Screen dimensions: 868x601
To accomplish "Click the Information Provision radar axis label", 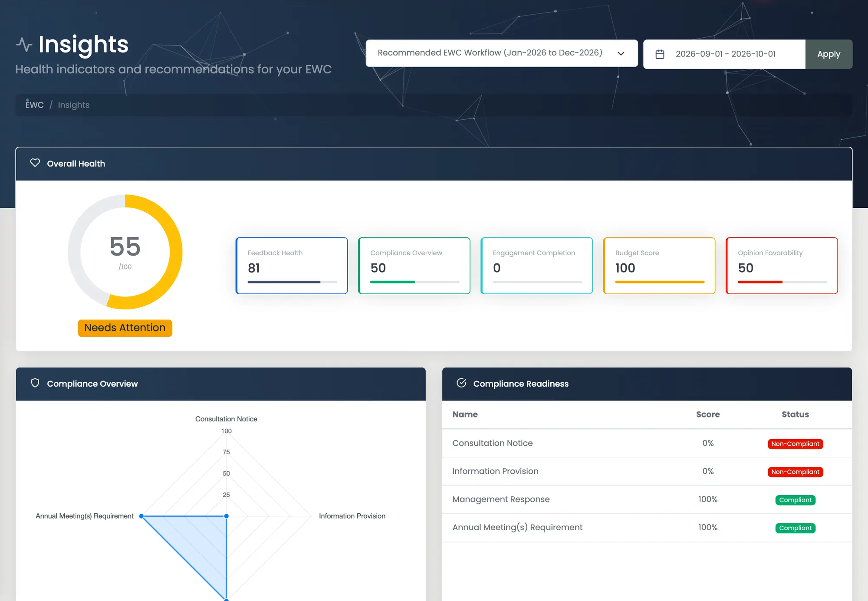I will pos(352,516).
